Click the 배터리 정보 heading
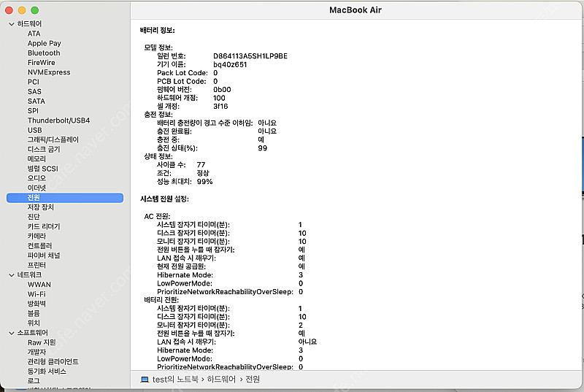584x392 pixels. click(x=157, y=31)
